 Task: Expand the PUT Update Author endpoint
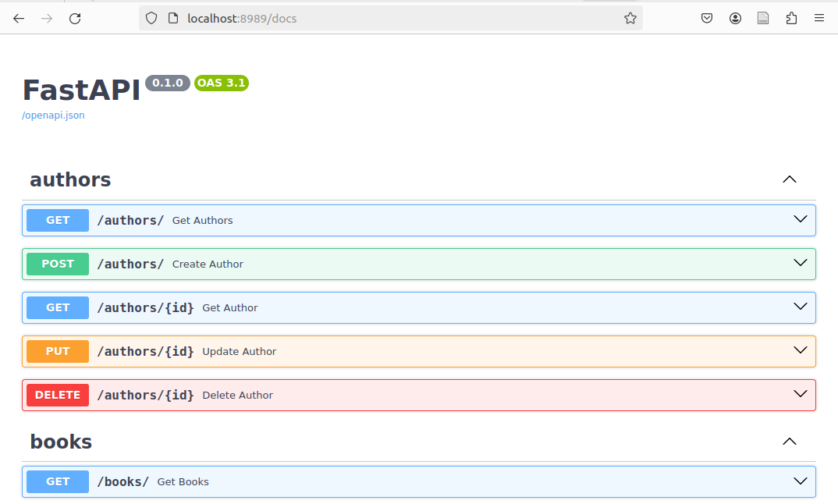[800, 350]
